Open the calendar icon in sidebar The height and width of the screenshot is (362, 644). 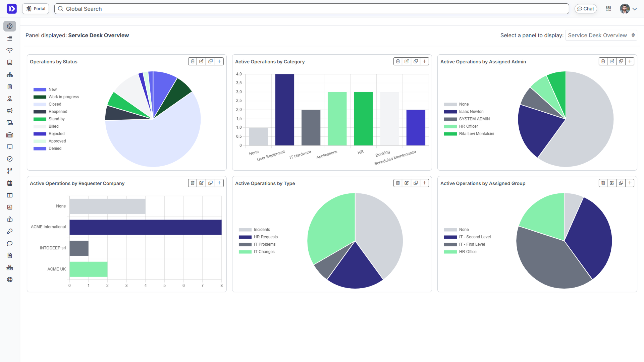tap(10, 183)
